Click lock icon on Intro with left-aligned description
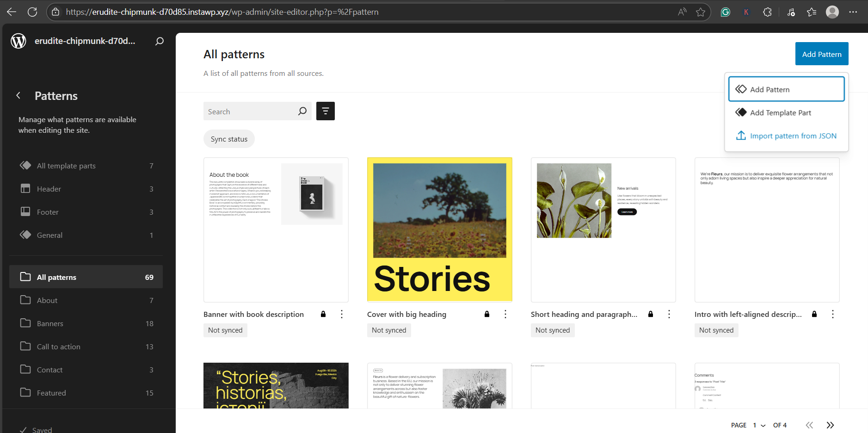 [814, 314]
